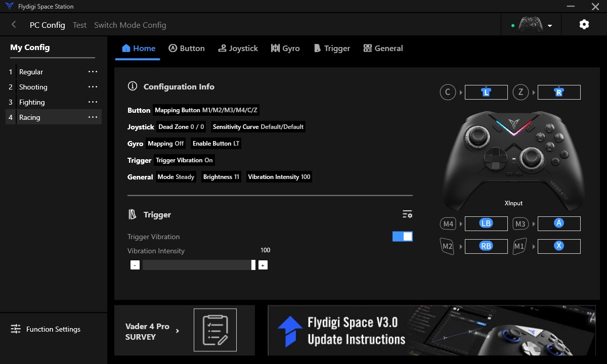Open the Space Station settings gear
607x364 pixels.
pyautogui.click(x=584, y=24)
